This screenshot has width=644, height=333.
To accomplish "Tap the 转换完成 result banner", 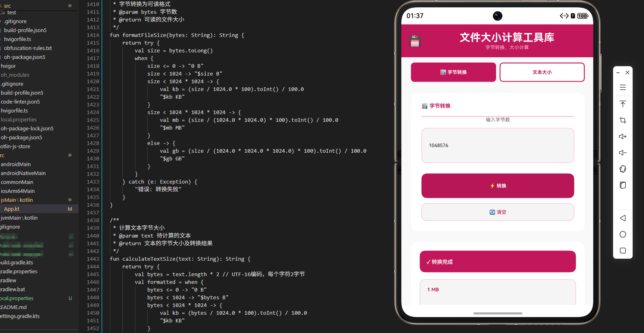I will pyautogui.click(x=498, y=262).
